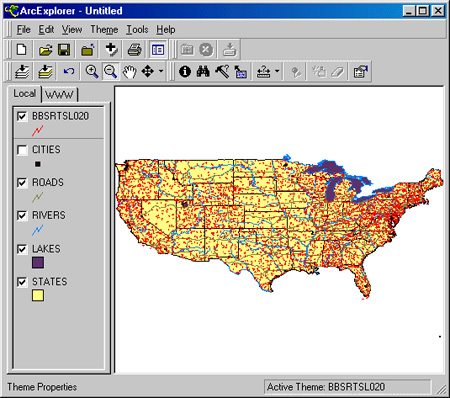
Task: Select the ROADS theme name
Action: click(x=48, y=182)
